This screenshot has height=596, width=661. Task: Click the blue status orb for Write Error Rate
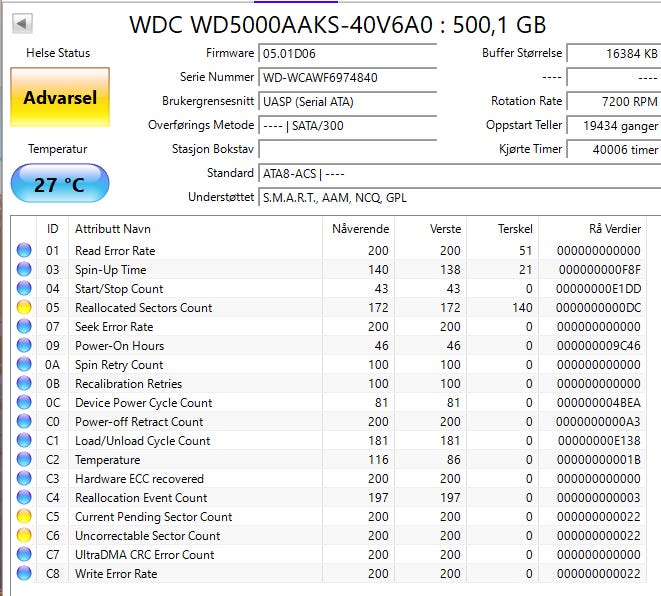pos(24,573)
